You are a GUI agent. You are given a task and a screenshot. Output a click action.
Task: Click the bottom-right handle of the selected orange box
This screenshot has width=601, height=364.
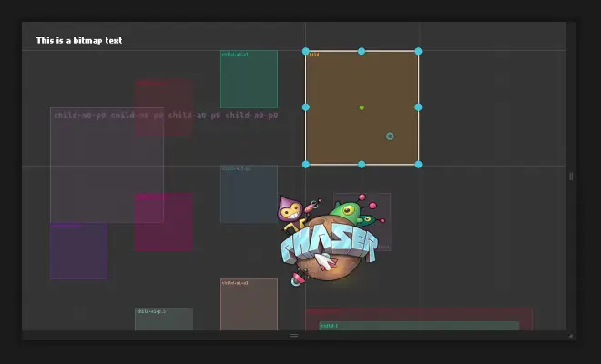click(x=418, y=165)
